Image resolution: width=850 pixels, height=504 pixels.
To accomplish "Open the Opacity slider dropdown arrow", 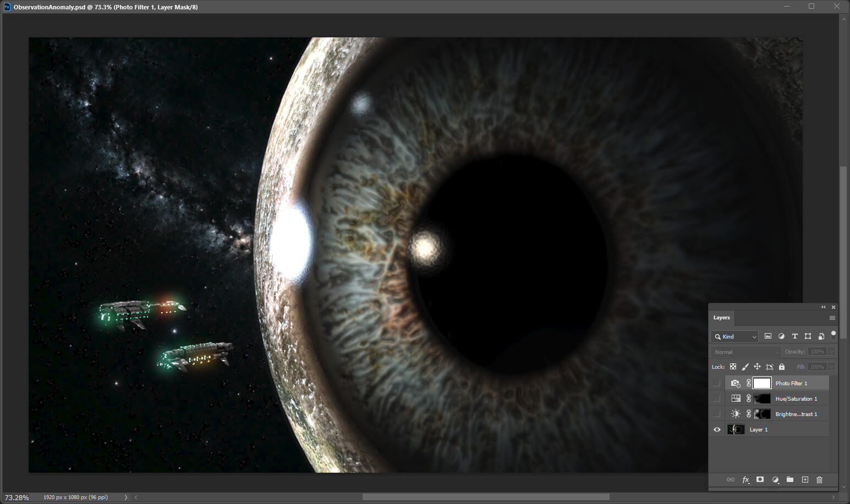I will coord(831,352).
